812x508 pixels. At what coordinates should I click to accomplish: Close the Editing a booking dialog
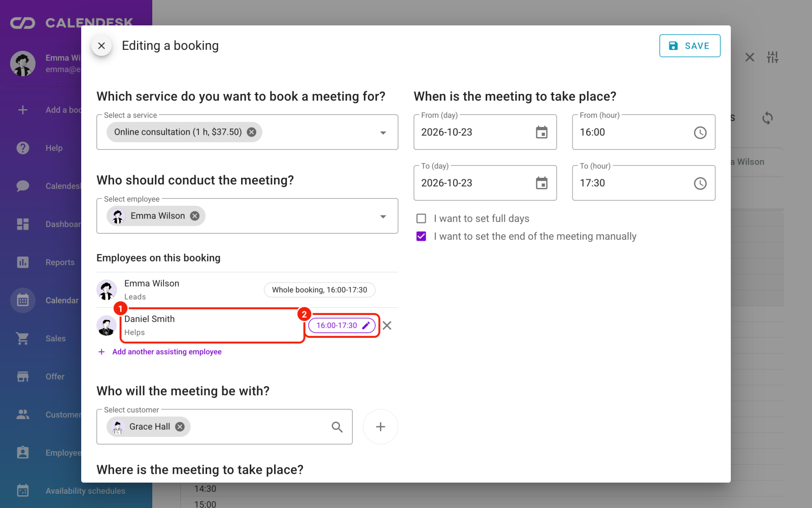101,46
